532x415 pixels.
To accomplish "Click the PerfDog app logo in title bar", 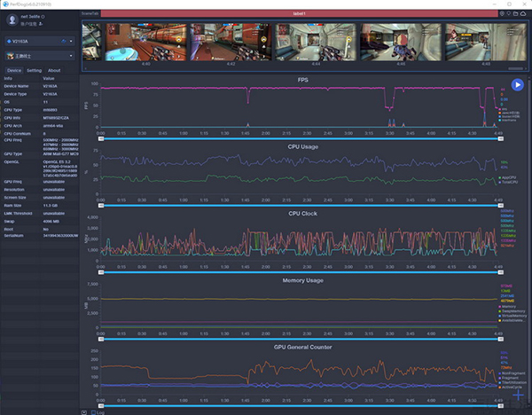I will tap(5, 4).
